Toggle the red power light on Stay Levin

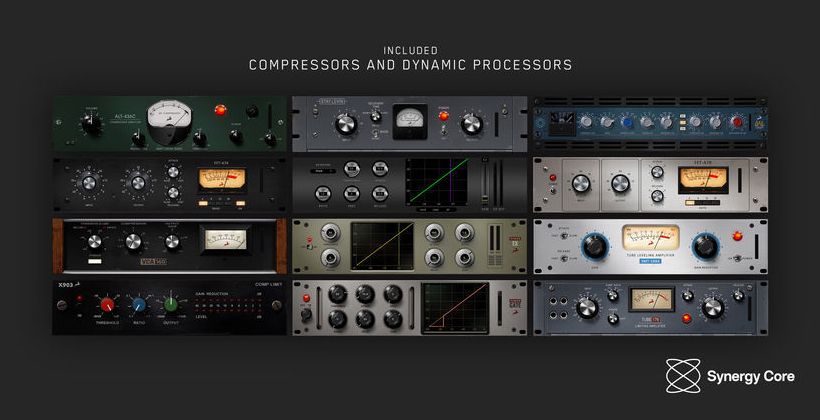(x=443, y=116)
